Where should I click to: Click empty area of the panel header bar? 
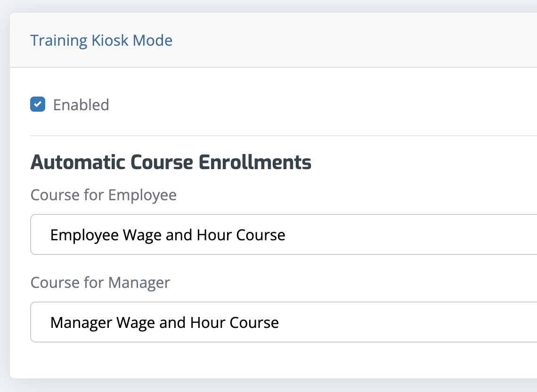point(353,41)
